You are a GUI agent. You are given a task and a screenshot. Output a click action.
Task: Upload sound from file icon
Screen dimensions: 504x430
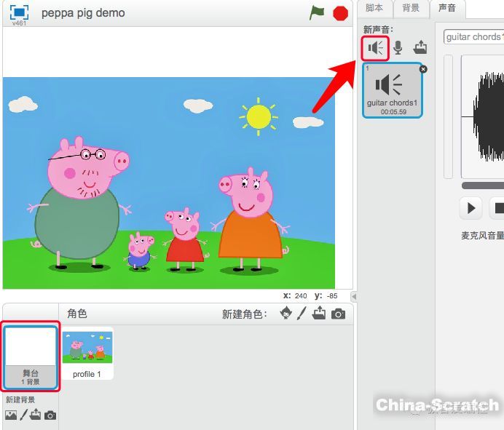(x=420, y=48)
